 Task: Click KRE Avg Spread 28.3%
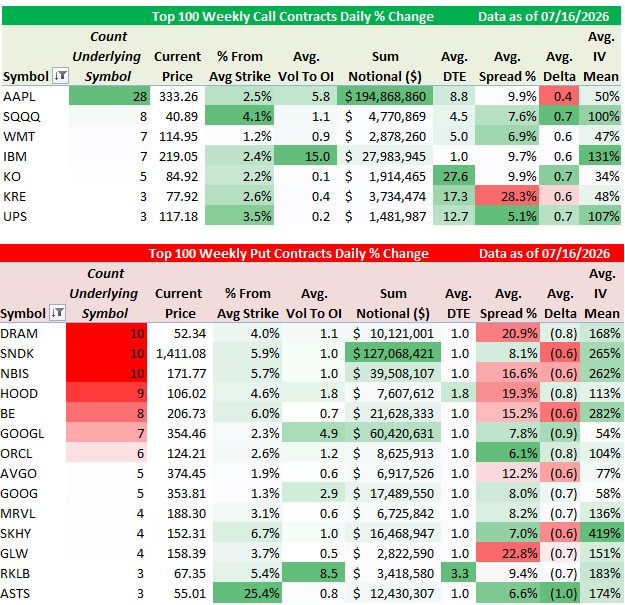tap(507, 196)
